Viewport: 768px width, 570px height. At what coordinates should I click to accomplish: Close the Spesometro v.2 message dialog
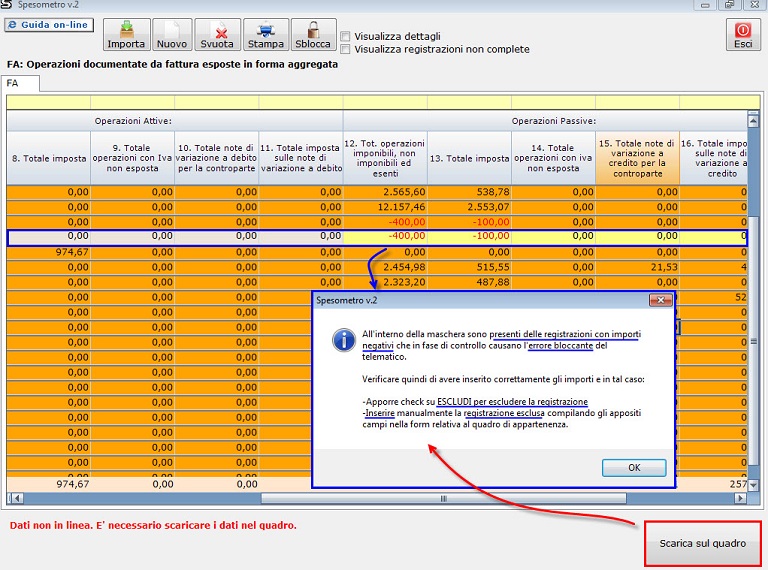660,300
